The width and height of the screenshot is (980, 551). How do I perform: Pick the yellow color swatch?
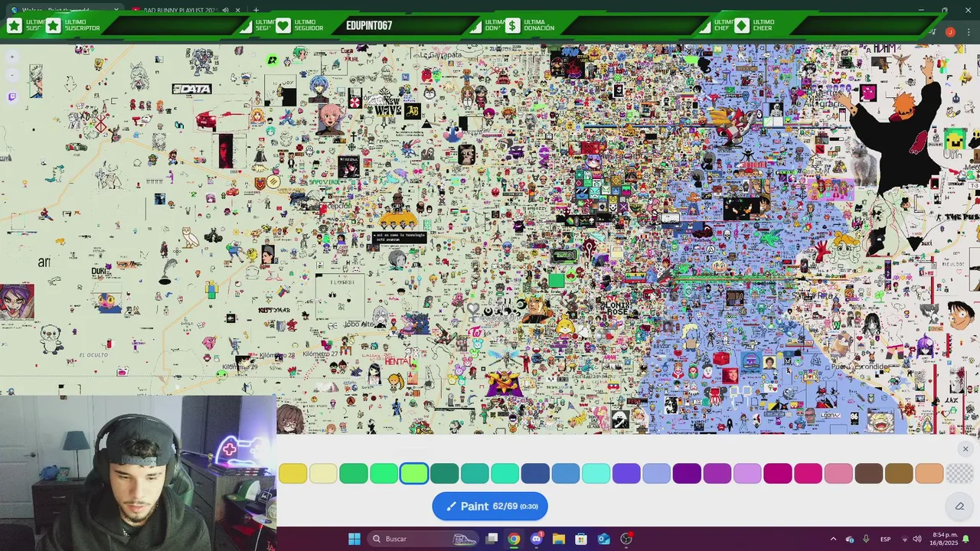pos(292,474)
